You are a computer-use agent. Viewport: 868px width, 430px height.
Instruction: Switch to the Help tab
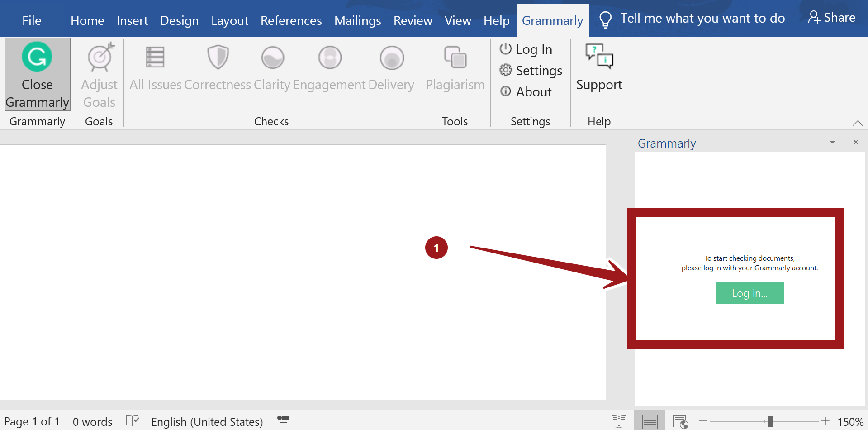[497, 21]
